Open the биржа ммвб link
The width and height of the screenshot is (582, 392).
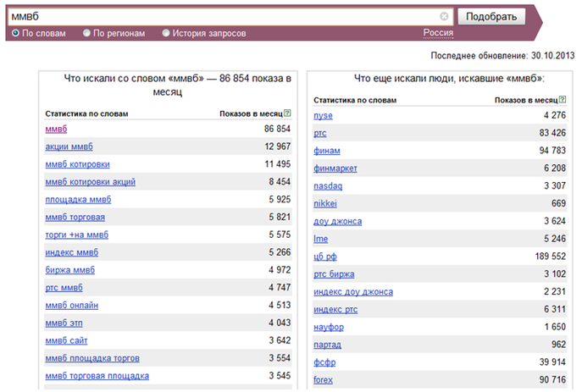tap(69, 270)
